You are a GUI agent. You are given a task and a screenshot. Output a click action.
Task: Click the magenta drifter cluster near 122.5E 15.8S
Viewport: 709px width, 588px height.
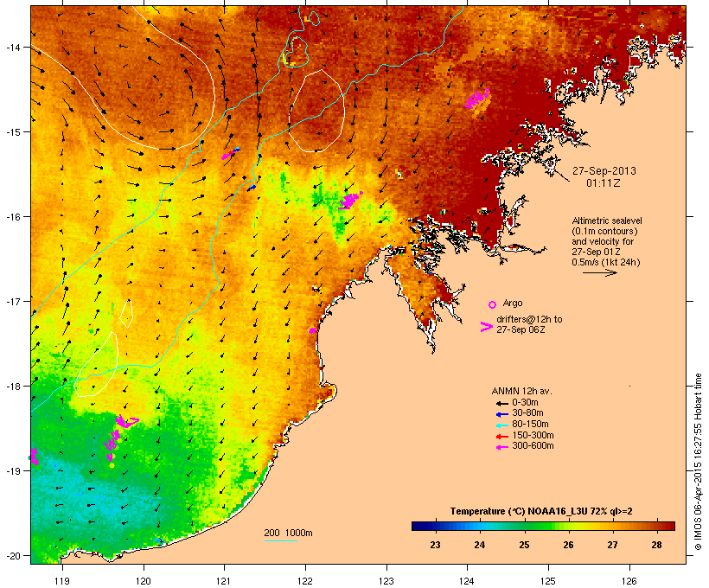[x=350, y=200]
